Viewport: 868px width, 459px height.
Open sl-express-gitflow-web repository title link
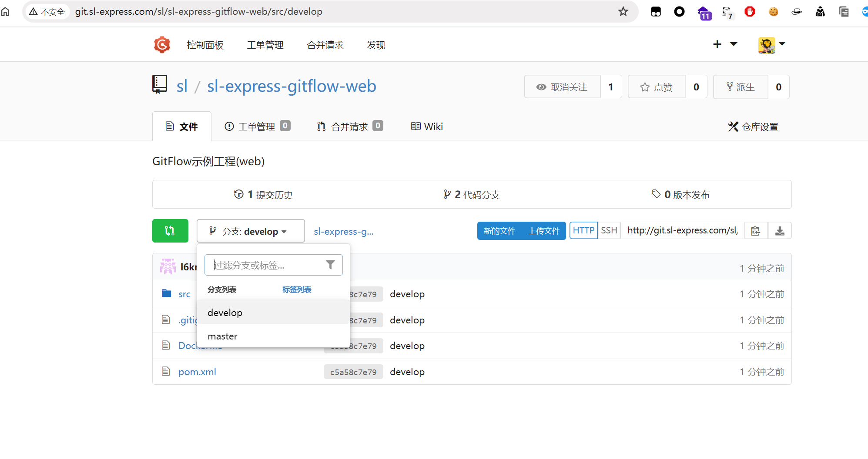tap(292, 86)
